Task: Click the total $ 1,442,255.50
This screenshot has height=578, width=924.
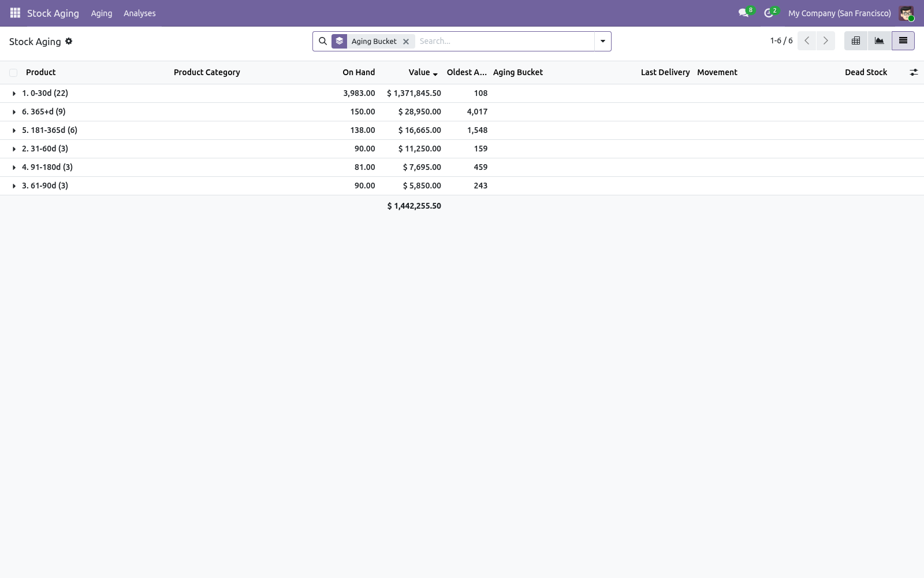Action: [414, 206]
